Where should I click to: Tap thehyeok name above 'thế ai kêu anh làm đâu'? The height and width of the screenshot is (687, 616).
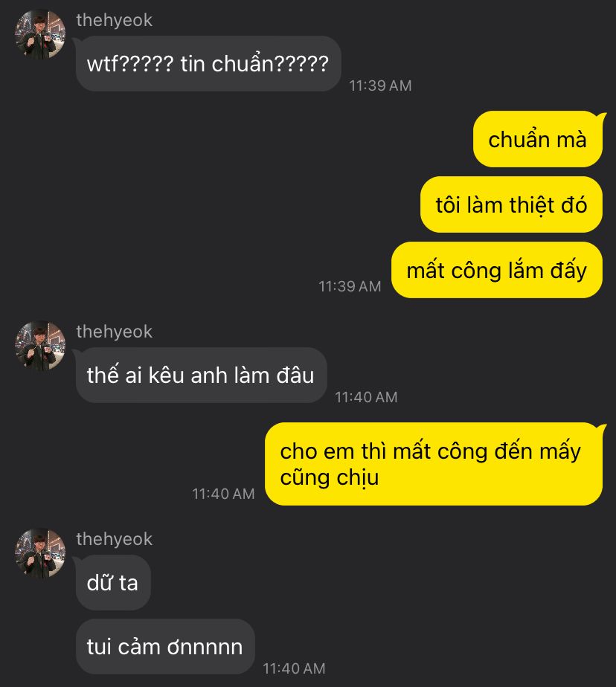click(114, 332)
